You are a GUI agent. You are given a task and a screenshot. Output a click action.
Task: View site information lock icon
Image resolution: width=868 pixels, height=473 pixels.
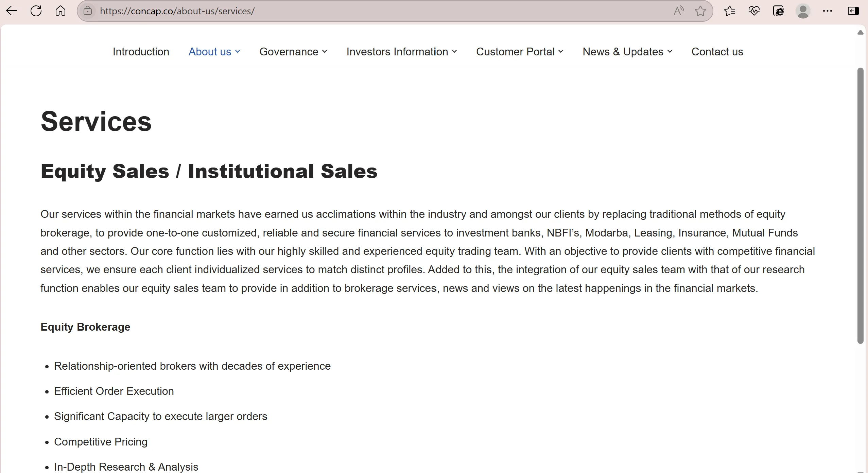click(88, 11)
